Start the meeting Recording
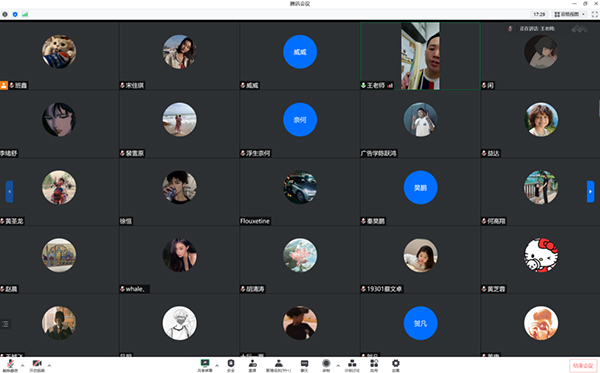 pyautogui.click(x=326, y=365)
